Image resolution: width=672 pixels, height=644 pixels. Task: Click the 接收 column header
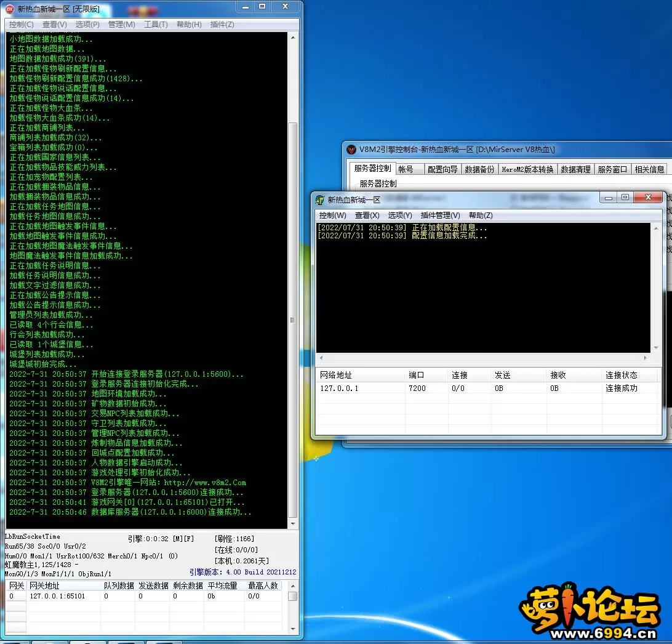(x=574, y=375)
